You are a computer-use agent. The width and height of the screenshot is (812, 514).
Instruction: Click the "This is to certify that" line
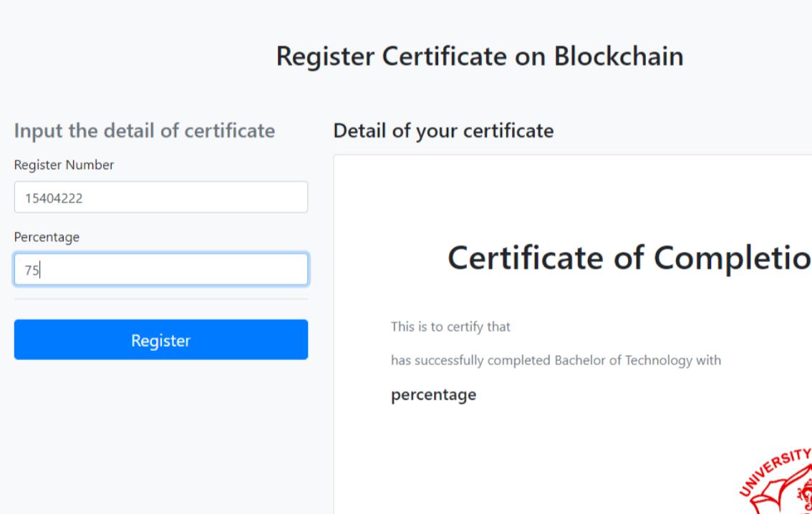(x=450, y=327)
